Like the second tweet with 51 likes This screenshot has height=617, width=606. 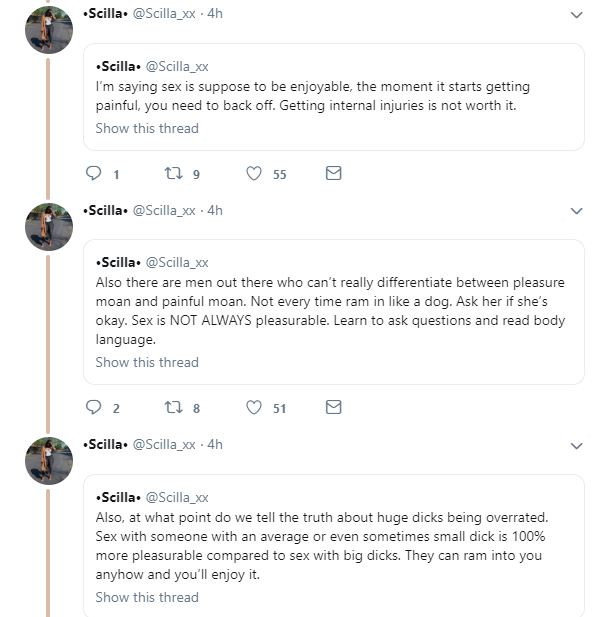click(x=255, y=407)
